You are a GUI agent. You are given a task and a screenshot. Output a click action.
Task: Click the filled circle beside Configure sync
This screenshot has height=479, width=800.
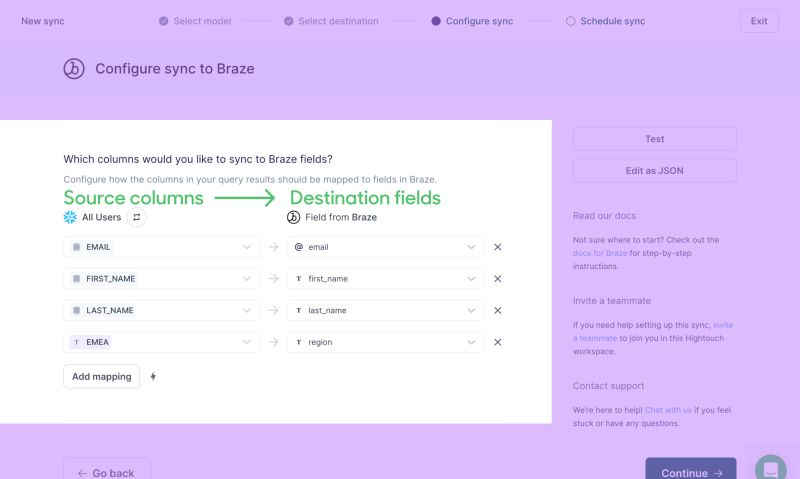click(436, 21)
